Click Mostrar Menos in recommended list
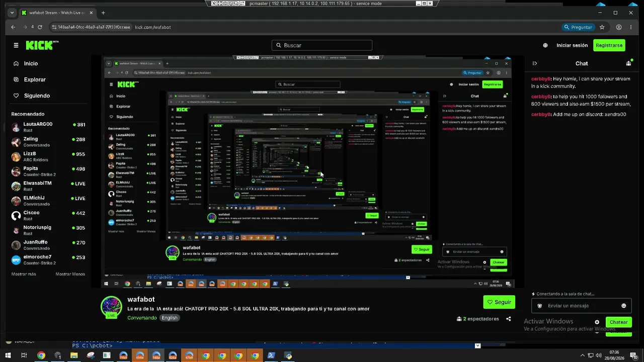 pos(70,274)
